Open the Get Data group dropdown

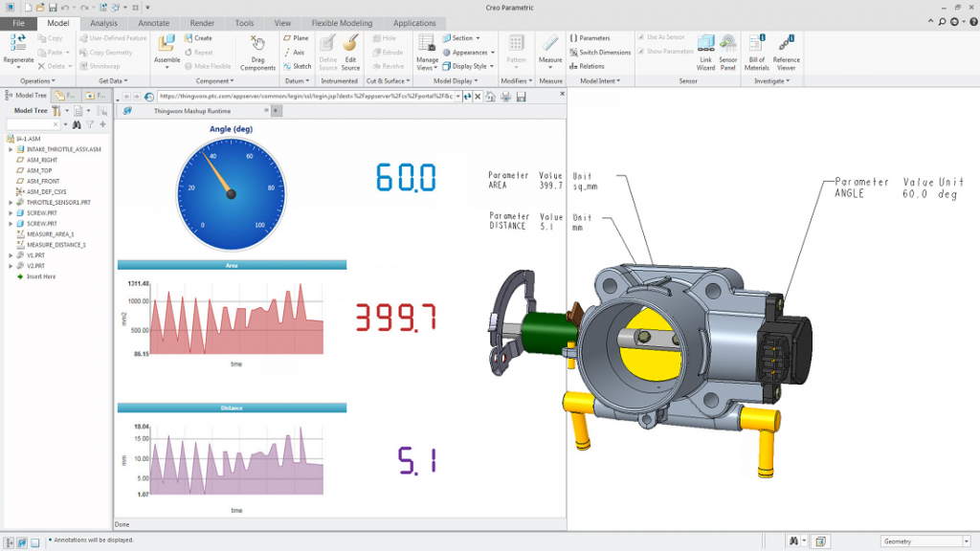click(x=113, y=81)
